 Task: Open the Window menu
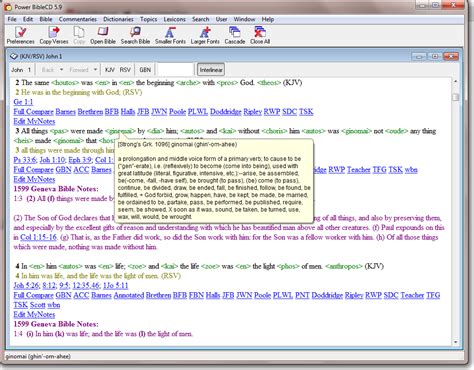coord(244,19)
